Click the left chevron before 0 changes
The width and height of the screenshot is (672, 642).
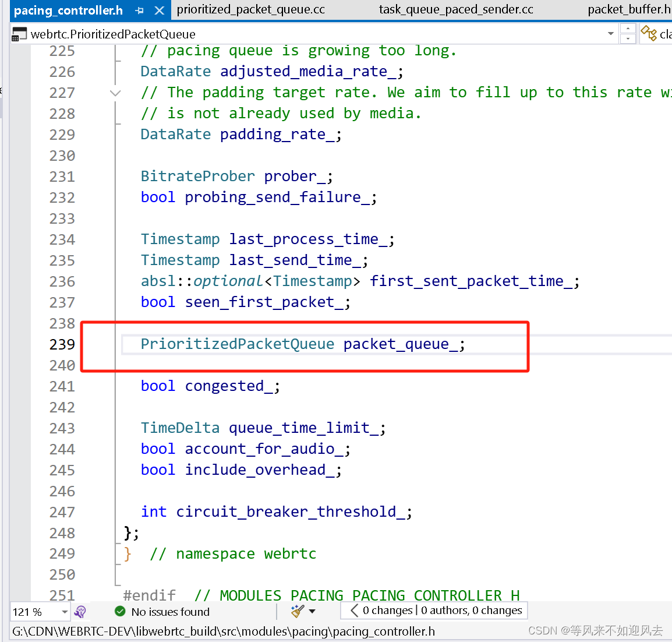(354, 611)
